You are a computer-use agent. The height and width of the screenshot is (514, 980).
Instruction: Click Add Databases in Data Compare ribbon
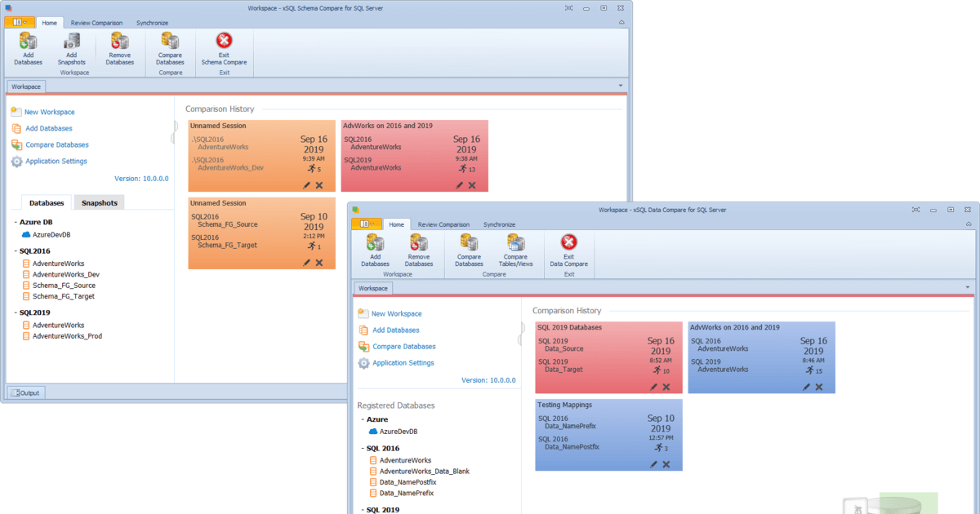375,250
